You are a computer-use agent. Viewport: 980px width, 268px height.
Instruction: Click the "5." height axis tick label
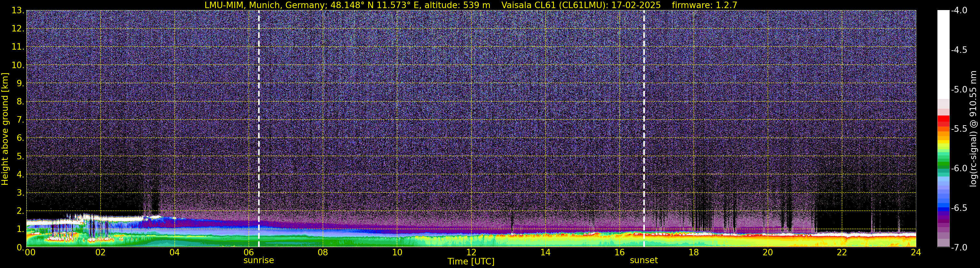click(x=20, y=156)
